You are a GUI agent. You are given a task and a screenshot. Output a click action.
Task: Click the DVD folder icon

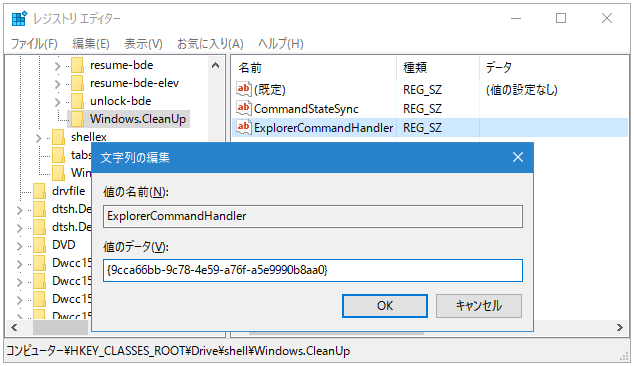(39, 245)
